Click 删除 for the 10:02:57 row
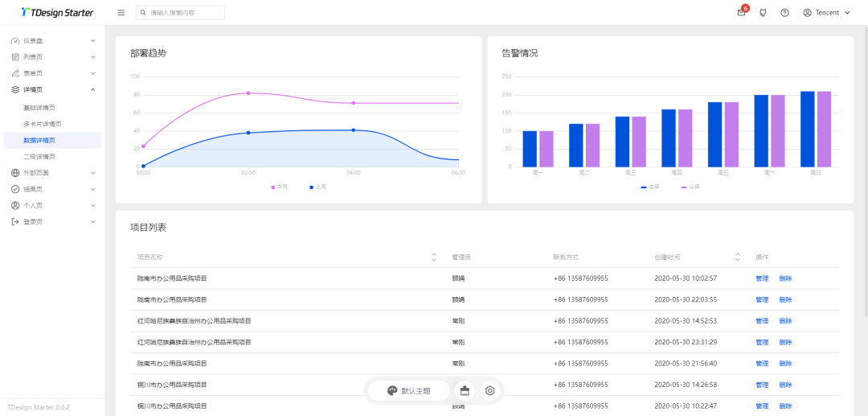This screenshot has height=416, width=868. pyautogui.click(x=785, y=278)
